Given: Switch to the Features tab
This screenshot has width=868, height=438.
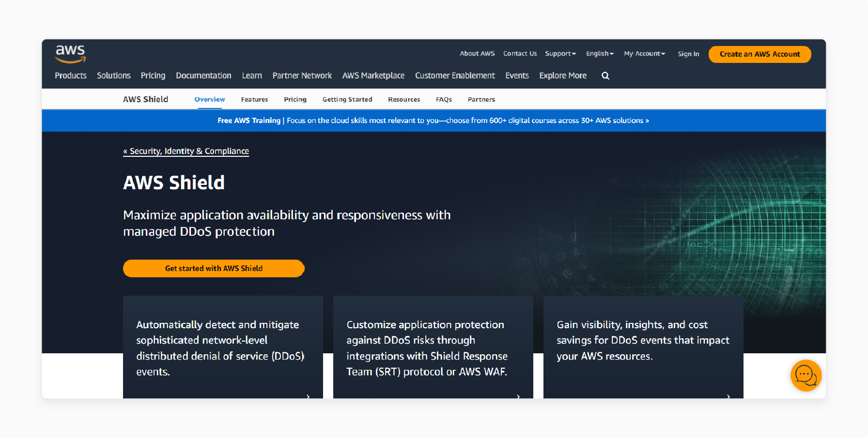Looking at the screenshot, I should coord(254,99).
